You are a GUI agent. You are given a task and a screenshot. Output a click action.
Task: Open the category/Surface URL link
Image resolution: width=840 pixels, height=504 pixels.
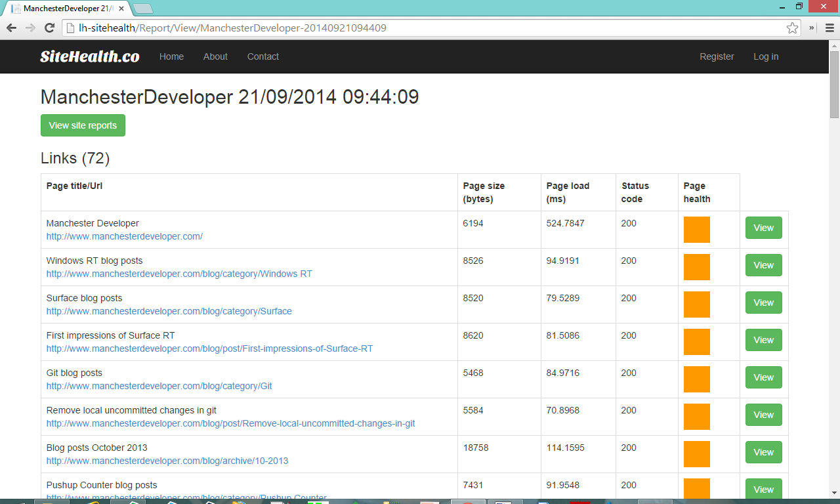[x=169, y=311]
